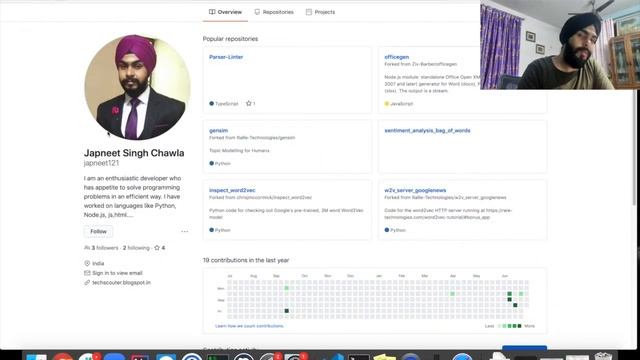Open the w2v_server_googlenews repository

pos(415,190)
